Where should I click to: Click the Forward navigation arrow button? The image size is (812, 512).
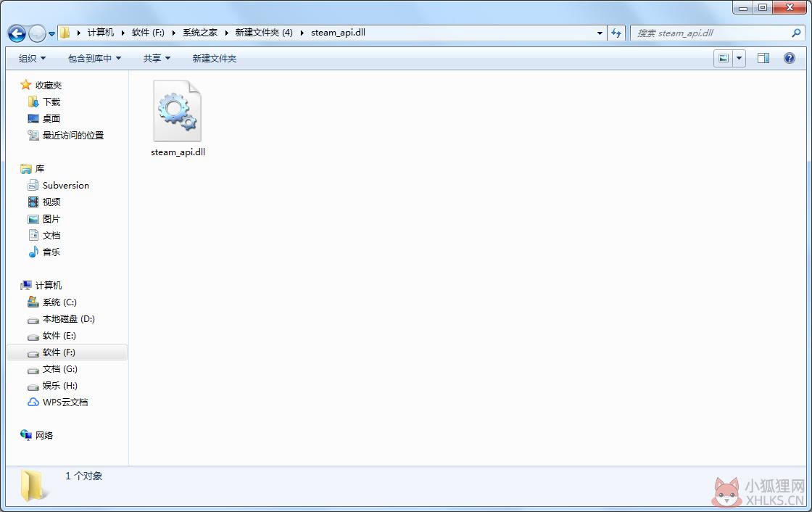pyautogui.click(x=37, y=33)
